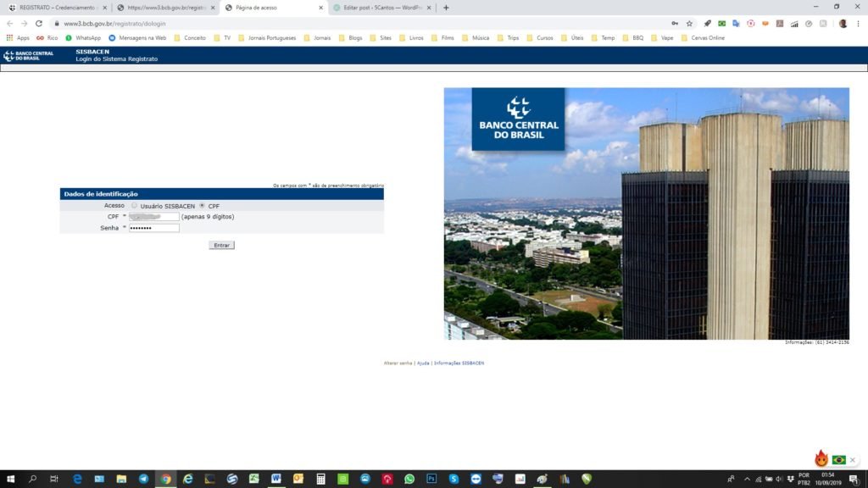Click the PDF extension icon
The height and width of the screenshot is (488, 868).
click(780, 23)
